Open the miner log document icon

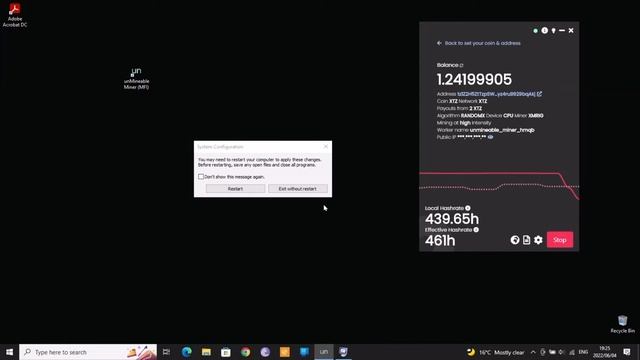pos(527,240)
